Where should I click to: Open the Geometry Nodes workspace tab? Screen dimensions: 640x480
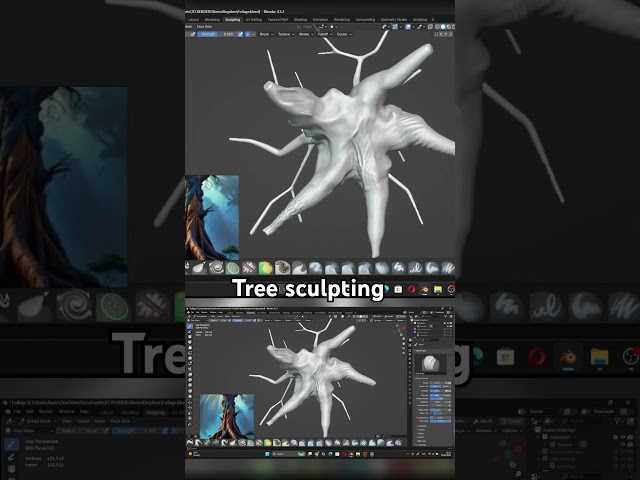click(394, 20)
